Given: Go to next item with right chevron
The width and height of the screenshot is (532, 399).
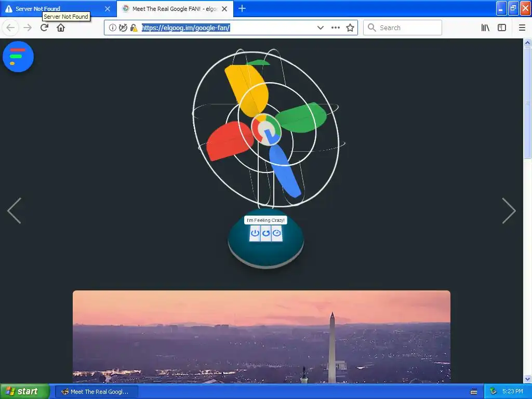Looking at the screenshot, I should point(509,210).
